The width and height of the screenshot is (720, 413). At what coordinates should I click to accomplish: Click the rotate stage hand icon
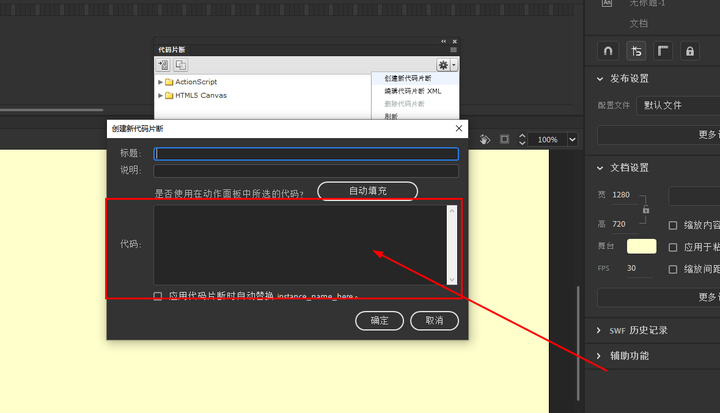click(x=485, y=139)
